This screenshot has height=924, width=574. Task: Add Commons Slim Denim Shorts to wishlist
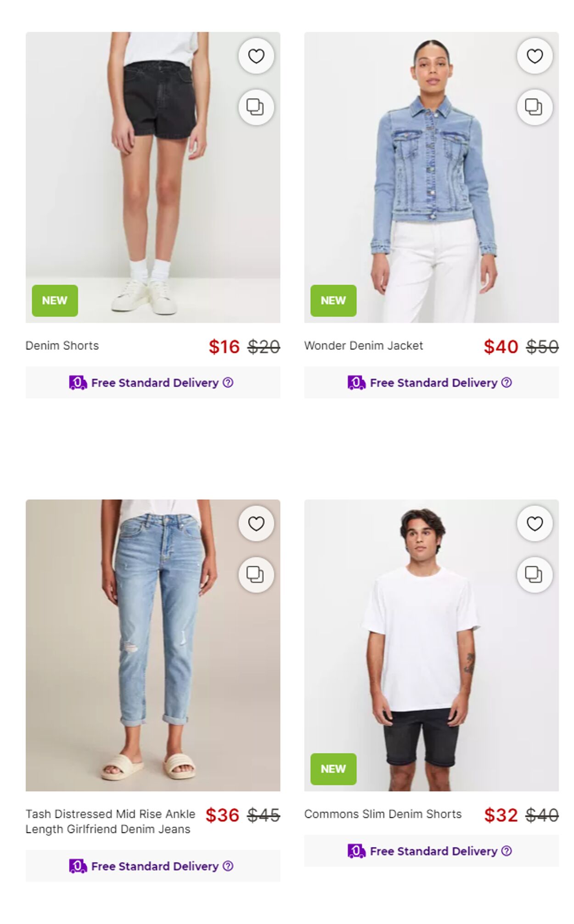[x=535, y=524]
